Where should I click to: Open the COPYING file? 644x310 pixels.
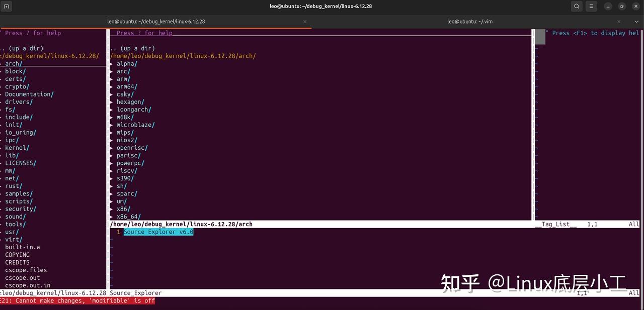click(x=17, y=255)
